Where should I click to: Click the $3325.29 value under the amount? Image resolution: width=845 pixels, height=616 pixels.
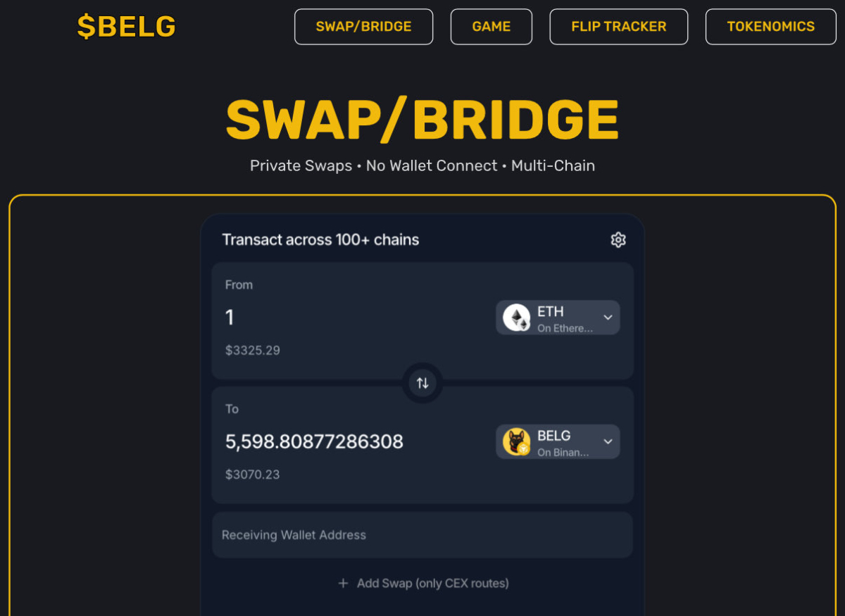(x=253, y=350)
